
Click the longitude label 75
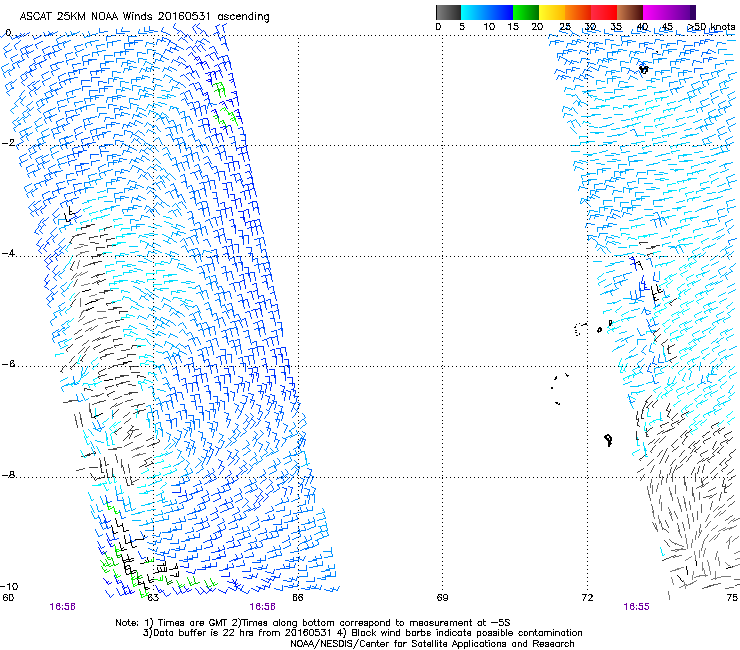pos(732,598)
